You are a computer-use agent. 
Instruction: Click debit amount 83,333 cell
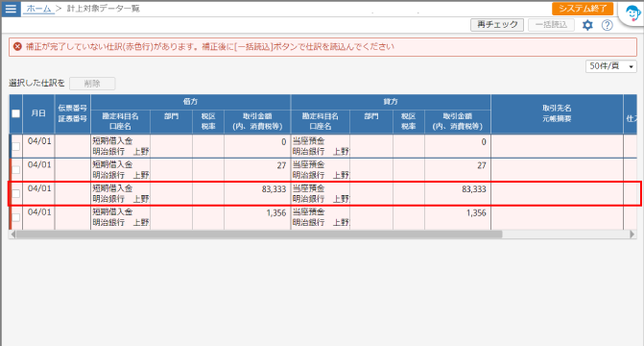click(x=257, y=193)
